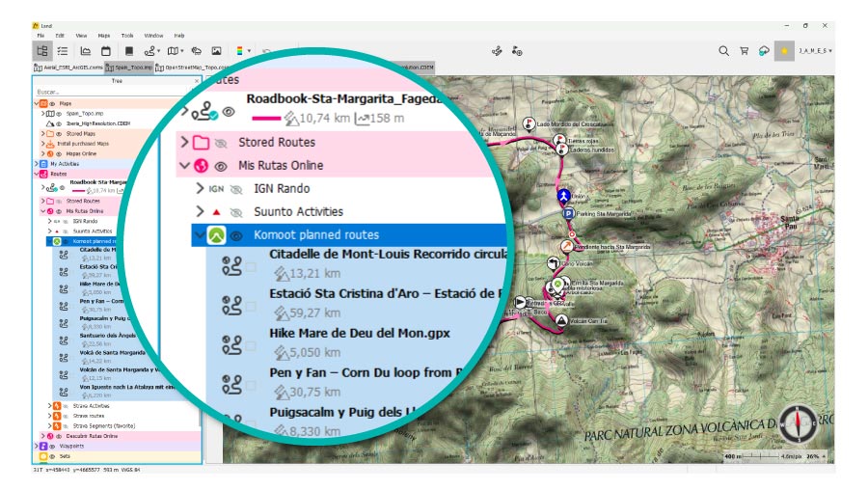Click the purple Waypoints icon
868x490 pixels.
[x=43, y=446]
